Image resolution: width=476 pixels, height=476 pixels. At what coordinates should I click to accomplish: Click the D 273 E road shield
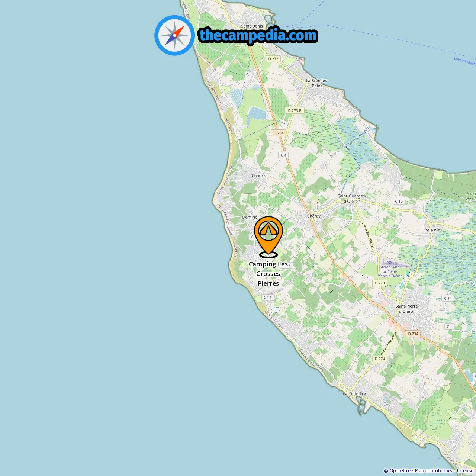pyautogui.click(x=295, y=110)
